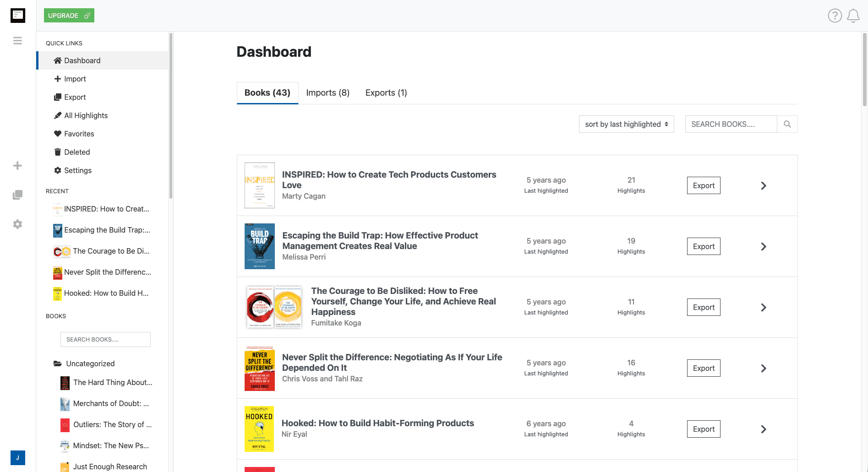Open INSPIRED book title link

tap(389, 180)
